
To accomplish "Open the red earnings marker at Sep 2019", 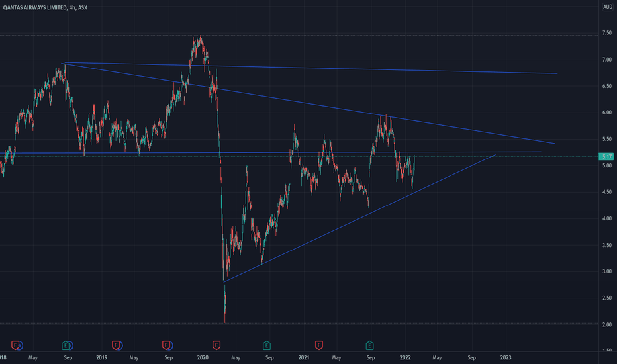I will click(166, 345).
